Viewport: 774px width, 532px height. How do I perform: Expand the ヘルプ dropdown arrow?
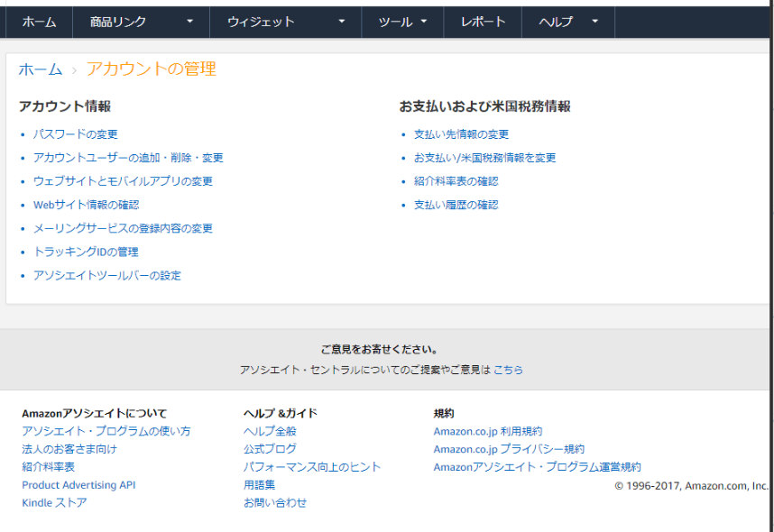coord(594,22)
